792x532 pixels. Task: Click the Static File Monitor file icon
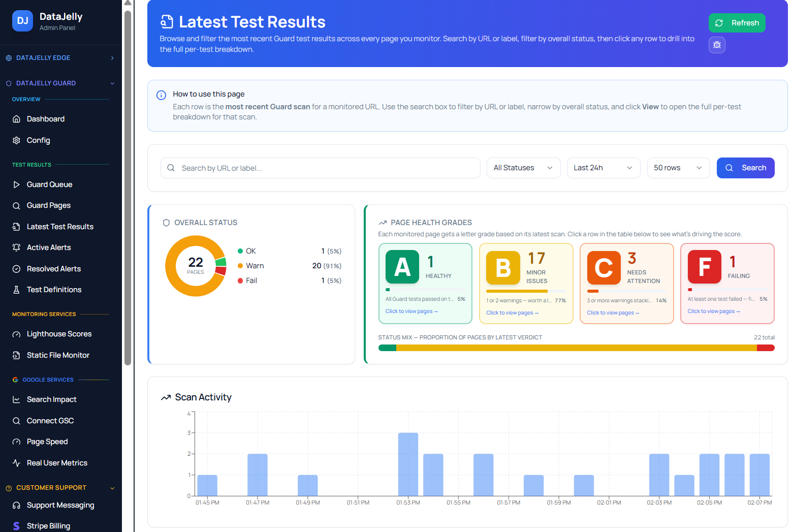click(16, 355)
